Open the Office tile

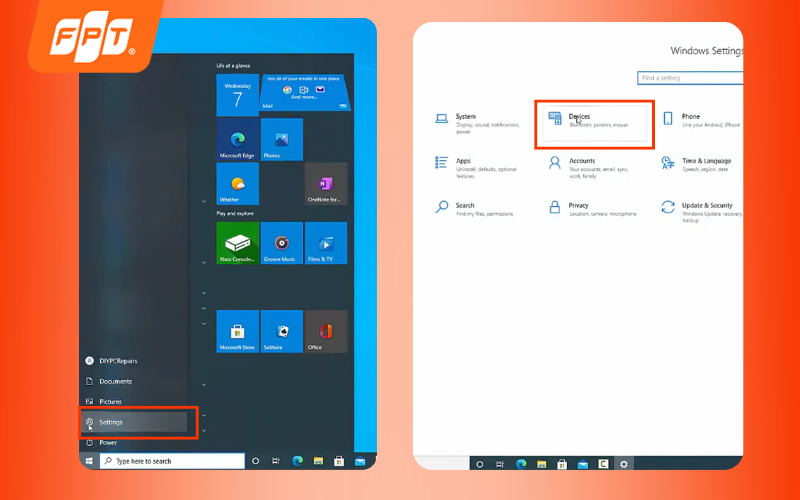click(326, 331)
